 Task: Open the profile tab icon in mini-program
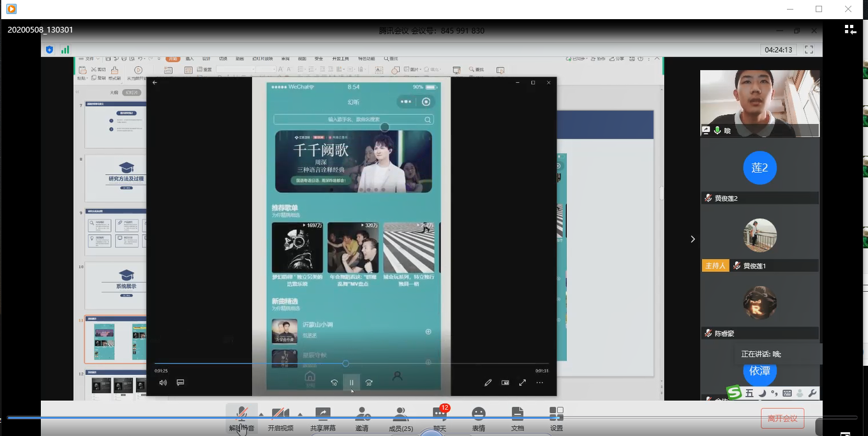397,376
